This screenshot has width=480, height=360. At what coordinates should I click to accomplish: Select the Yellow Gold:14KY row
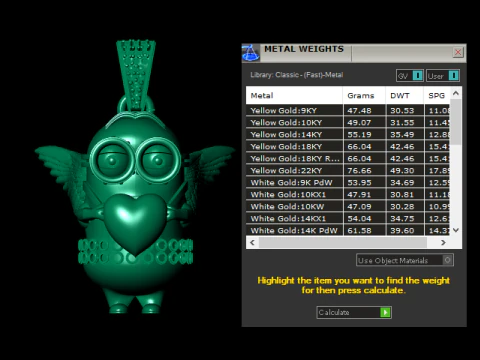348,134
